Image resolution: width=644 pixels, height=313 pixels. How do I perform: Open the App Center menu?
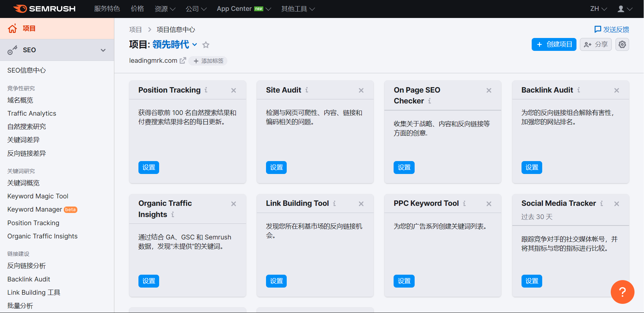pos(244,9)
